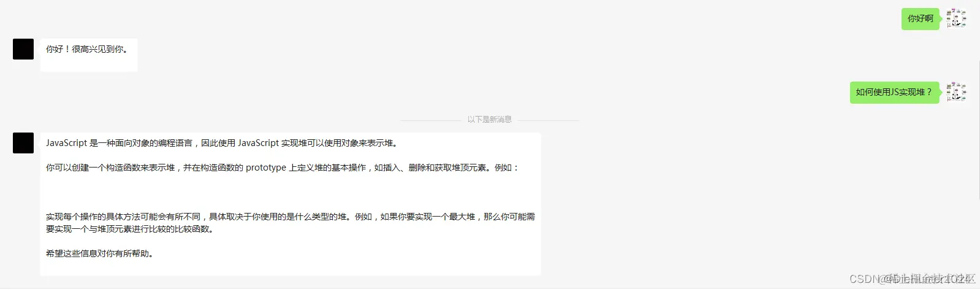Click the paragraph starting with 你可以创建一个构造函数
This screenshot has height=289, width=980.
coord(283,168)
